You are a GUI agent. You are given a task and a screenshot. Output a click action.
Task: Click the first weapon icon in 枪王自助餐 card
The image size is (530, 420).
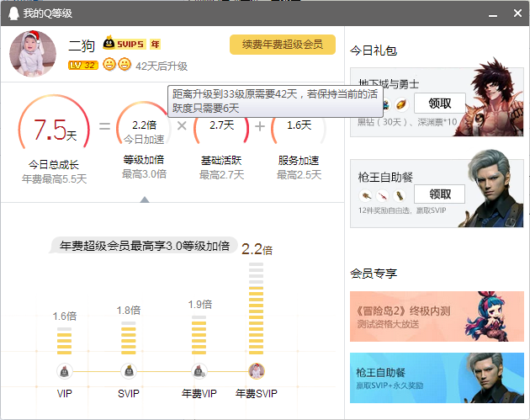[366, 195]
